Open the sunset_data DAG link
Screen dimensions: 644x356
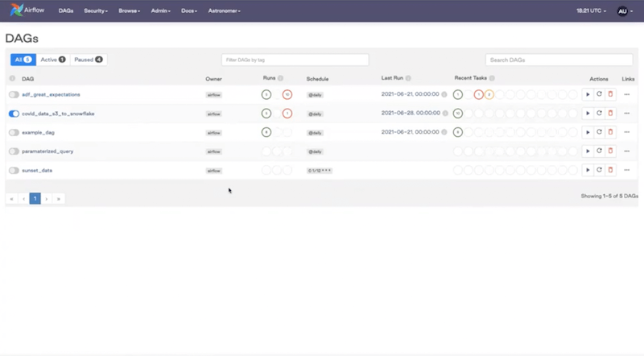pyautogui.click(x=37, y=170)
